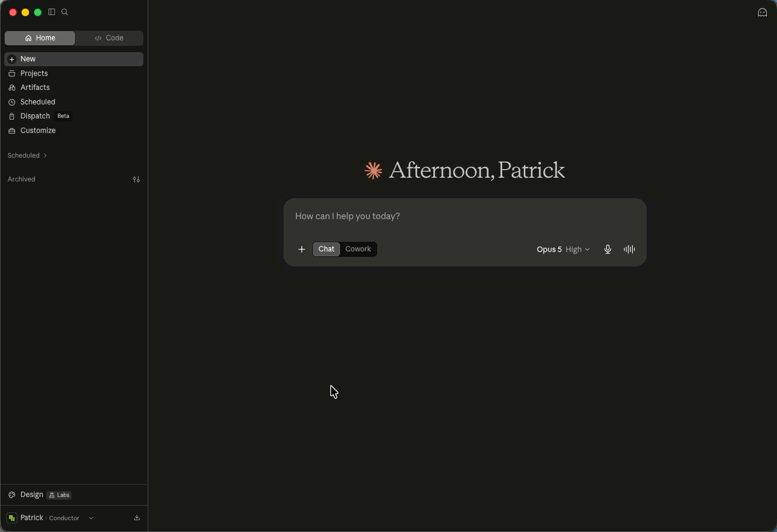Image resolution: width=777 pixels, height=532 pixels.
Task: Click the Archived section label
Action: pyautogui.click(x=22, y=179)
